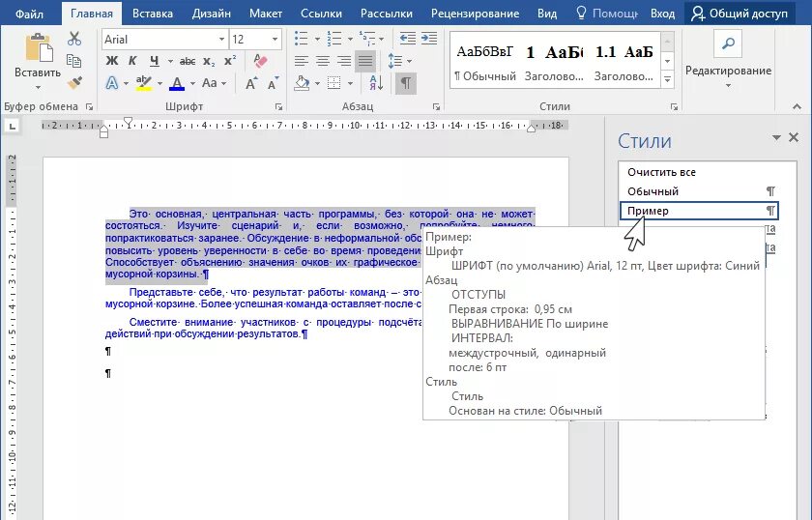Image resolution: width=812 pixels, height=520 pixels.
Task: Click the numbered list icon
Action: pos(334,39)
